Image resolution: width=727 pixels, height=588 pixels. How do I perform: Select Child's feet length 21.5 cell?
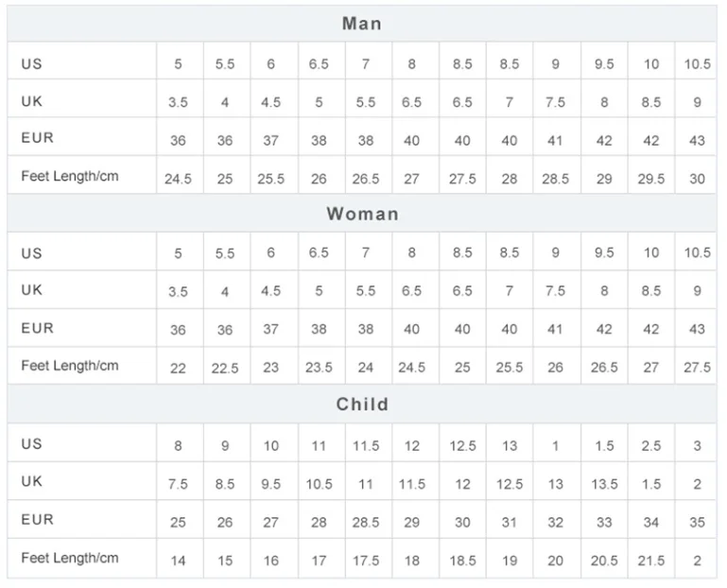(650, 561)
